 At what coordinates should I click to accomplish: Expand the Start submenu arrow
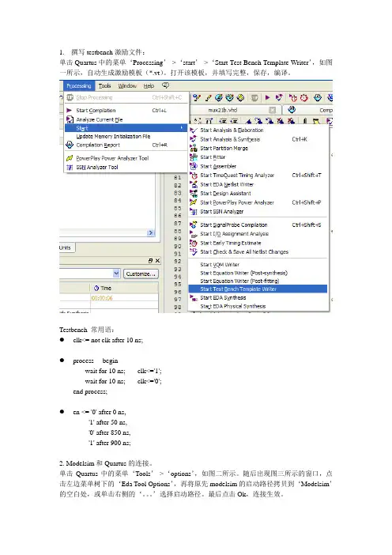[x=182, y=128]
